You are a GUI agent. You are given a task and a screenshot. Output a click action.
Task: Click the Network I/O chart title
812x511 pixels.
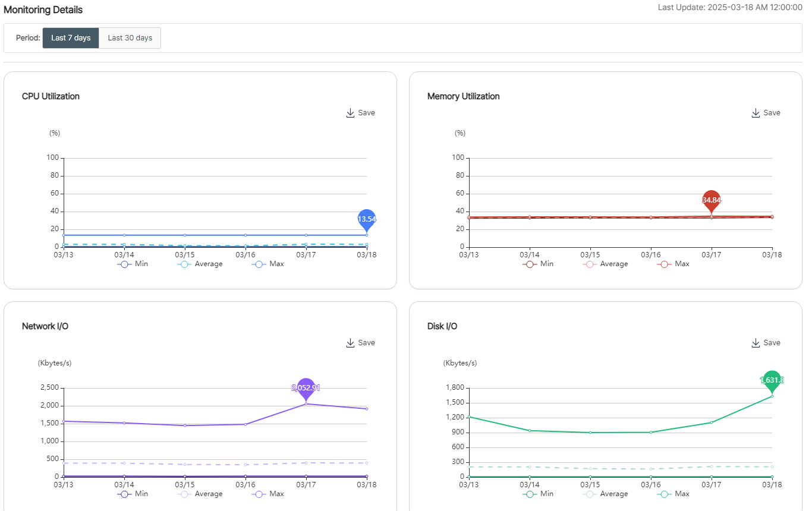(45, 326)
